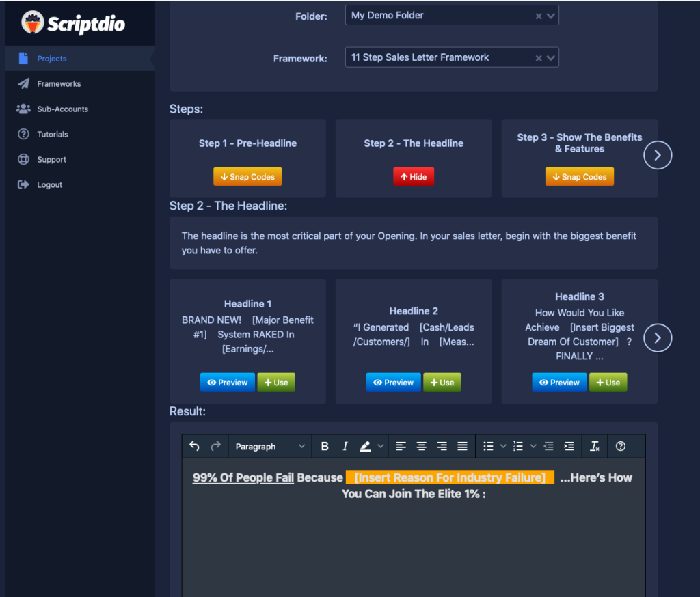Clear text formatting
The width and height of the screenshot is (700, 597).
(595, 446)
